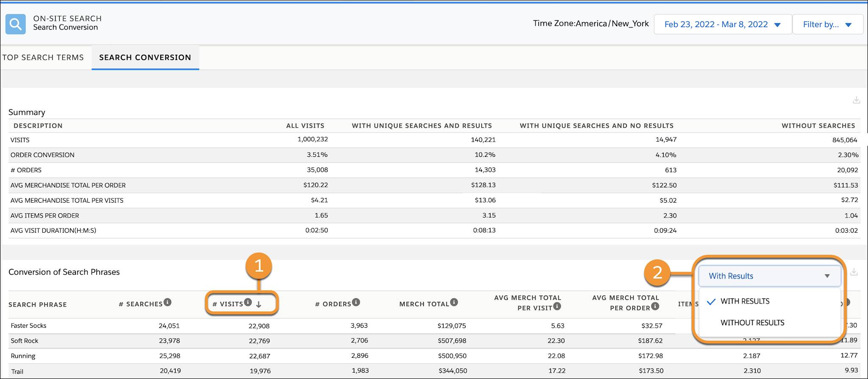The image size is (868, 379).
Task: Click the ALL VISITS column header
Action: (305, 126)
